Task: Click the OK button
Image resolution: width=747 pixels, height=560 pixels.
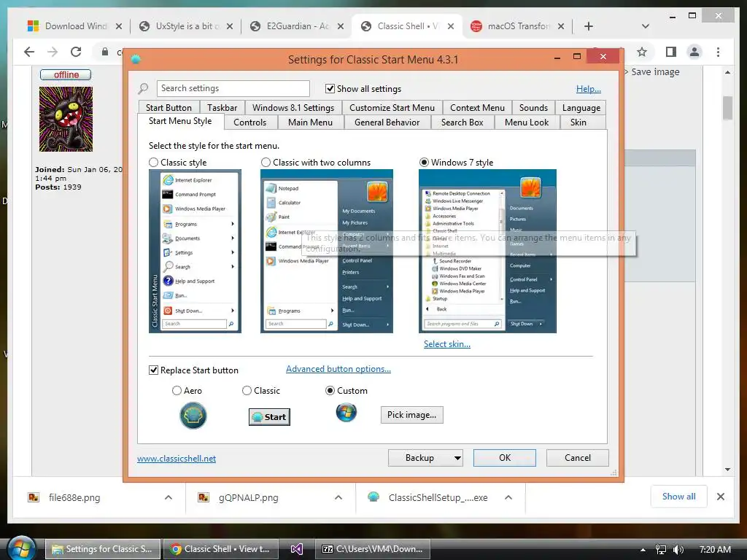Action: click(505, 458)
